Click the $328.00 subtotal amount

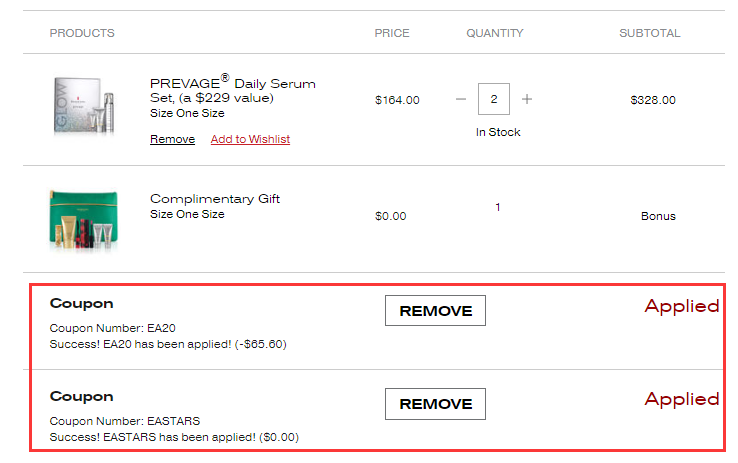point(652,100)
